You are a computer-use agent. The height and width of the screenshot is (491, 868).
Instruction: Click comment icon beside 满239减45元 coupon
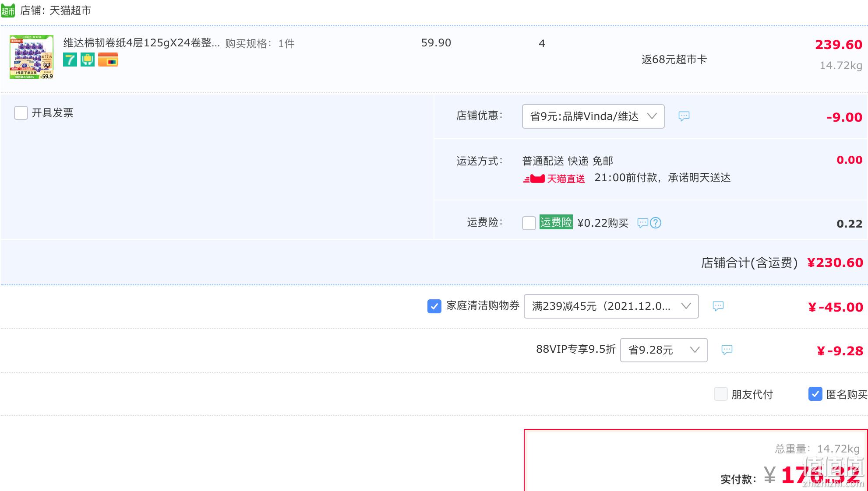point(718,306)
